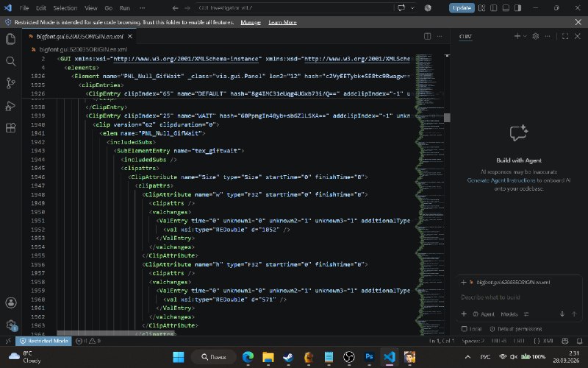Open the Source Control view

point(11,83)
